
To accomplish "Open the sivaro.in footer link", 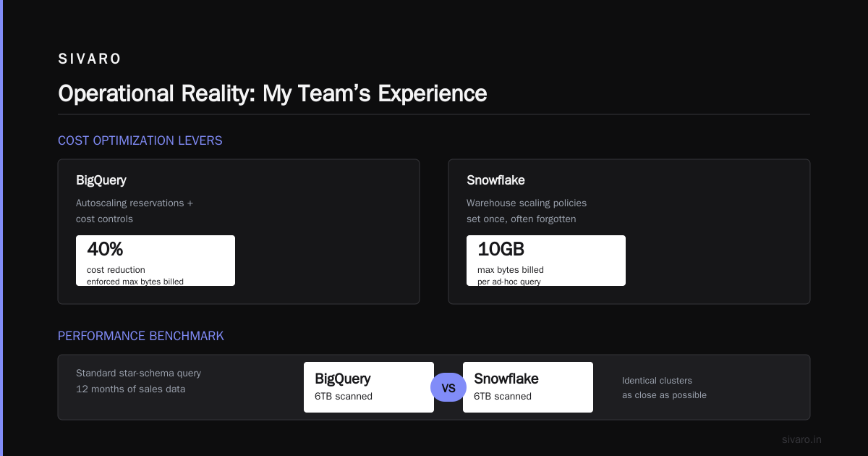I will point(802,439).
